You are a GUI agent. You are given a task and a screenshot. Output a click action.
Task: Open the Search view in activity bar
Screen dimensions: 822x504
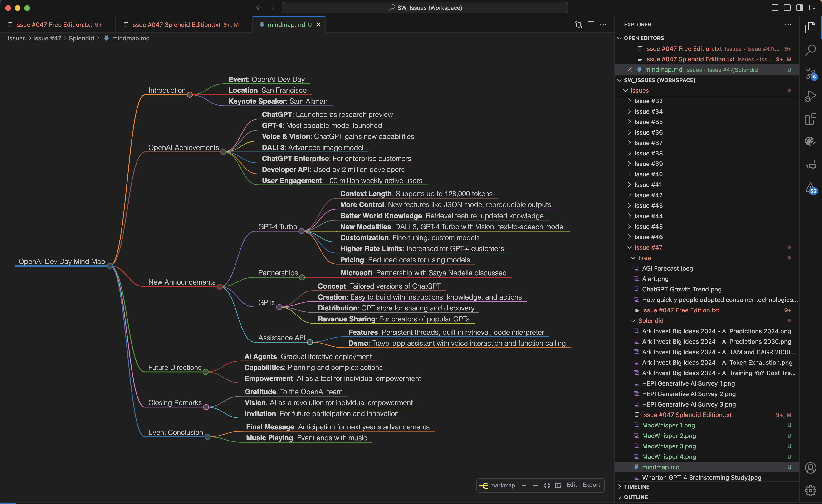coord(810,50)
